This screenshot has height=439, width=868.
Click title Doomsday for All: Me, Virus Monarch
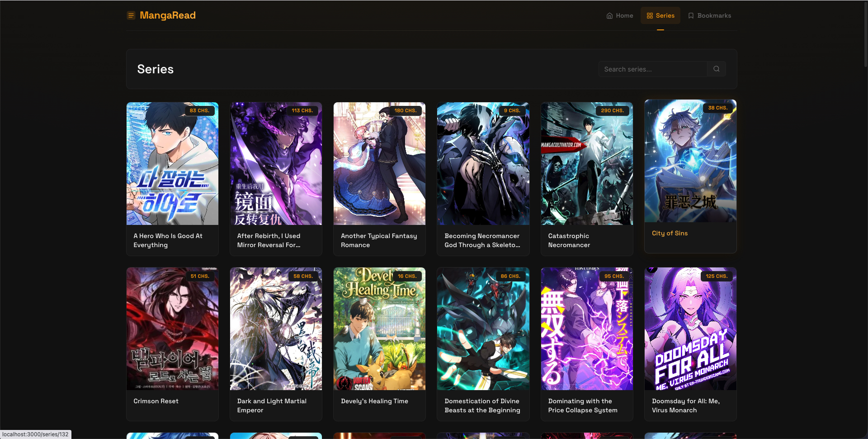(686, 406)
